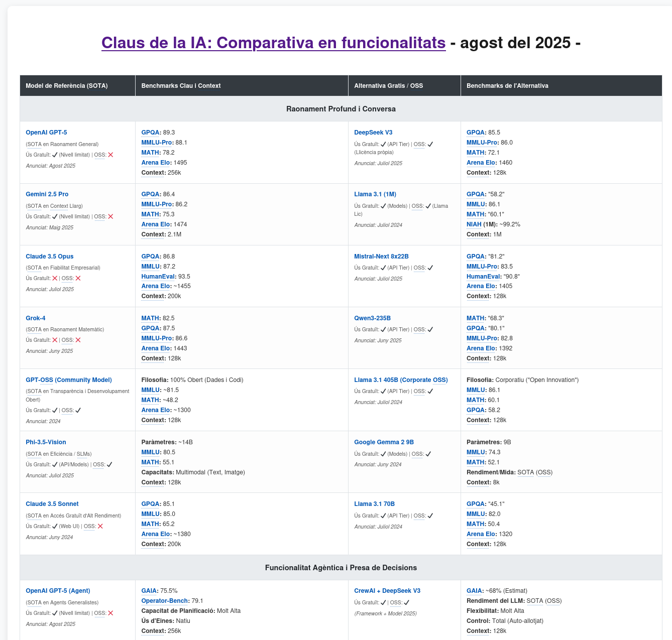Click the MMLU 80.5 link for Phi-3.5-Vision

[x=150, y=452]
